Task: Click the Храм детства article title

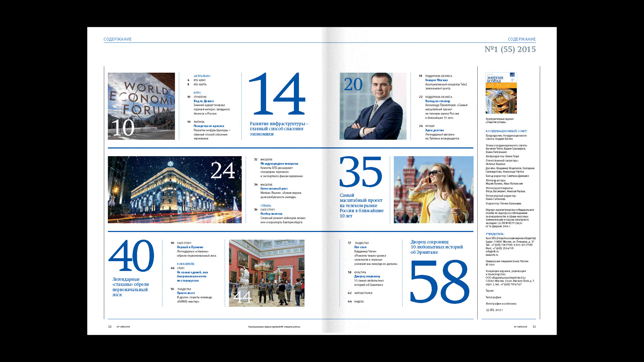Action: (x=434, y=130)
